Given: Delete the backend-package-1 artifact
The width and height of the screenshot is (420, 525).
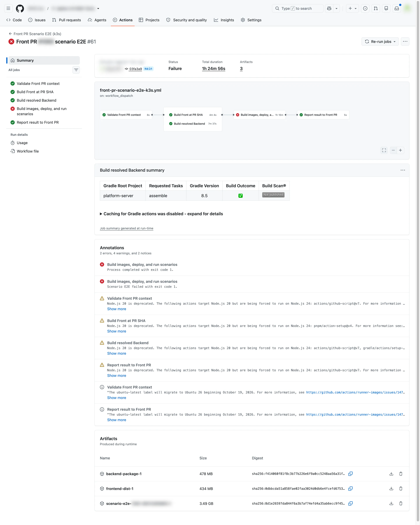Looking at the screenshot, I should click(401, 474).
